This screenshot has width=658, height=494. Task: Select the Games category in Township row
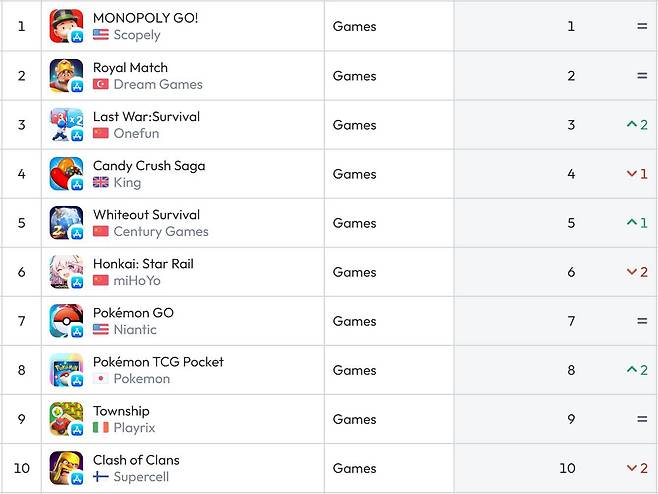354,419
